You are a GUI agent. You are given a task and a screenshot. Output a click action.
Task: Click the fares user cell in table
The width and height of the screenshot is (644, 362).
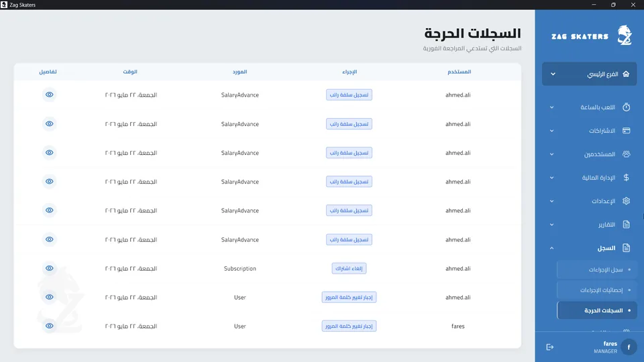click(x=458, y=326)
